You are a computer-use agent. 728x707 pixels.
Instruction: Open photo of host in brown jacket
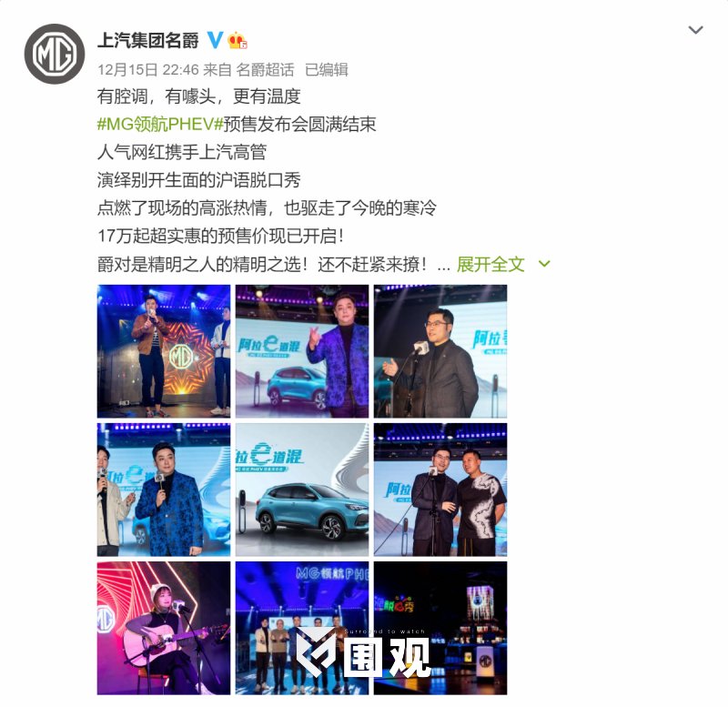click(164, 351)
